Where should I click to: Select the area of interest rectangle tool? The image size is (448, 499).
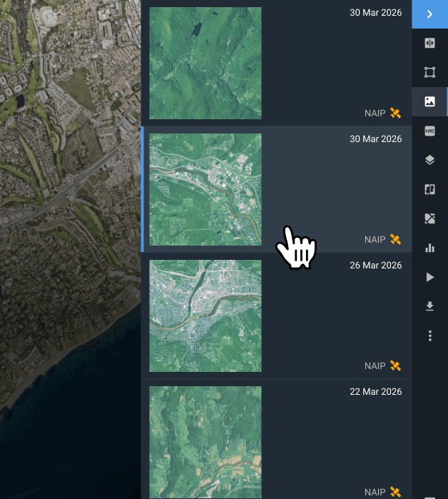pyautogui.click(x=429, y=72)
